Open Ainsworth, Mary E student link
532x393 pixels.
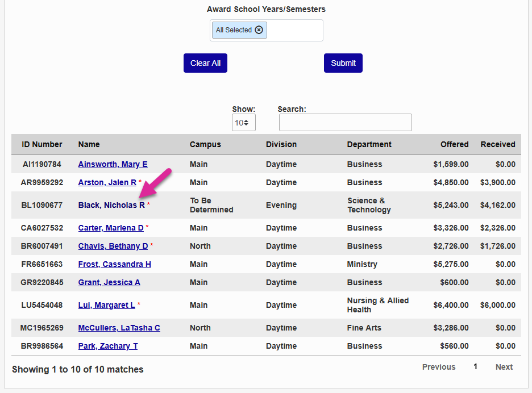113,164
